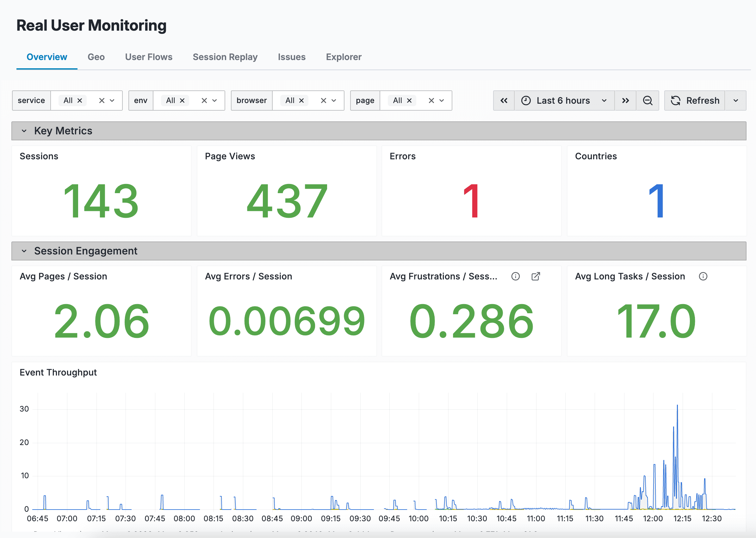Open the env filter dropdown
The width and height of the screenshot is (756, 538).
tap(214, 101)
